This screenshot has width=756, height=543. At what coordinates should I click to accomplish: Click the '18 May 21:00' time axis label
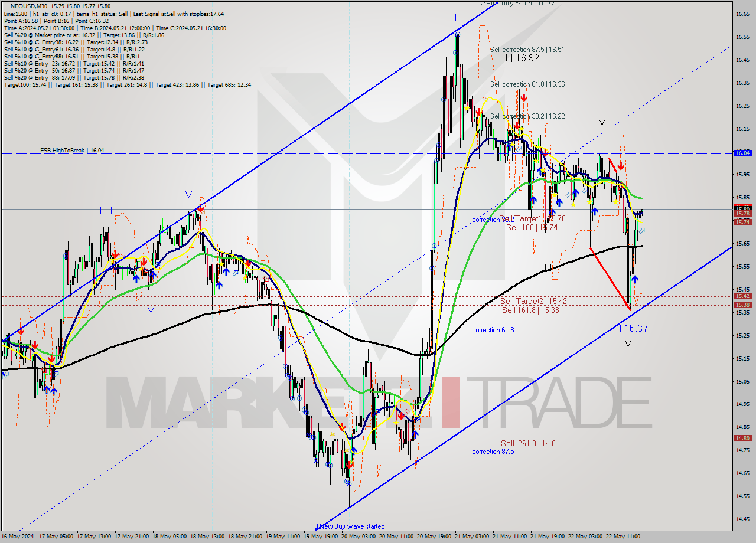click(245, 537)
